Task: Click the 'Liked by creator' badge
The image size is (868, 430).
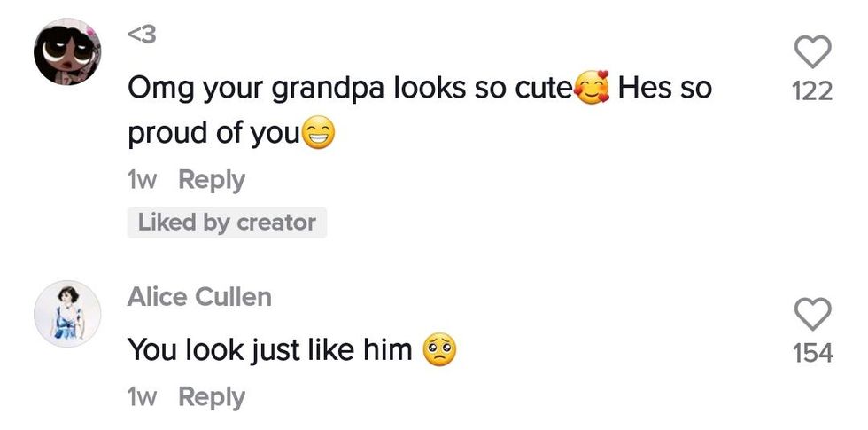Action: [x=227, y=223]
